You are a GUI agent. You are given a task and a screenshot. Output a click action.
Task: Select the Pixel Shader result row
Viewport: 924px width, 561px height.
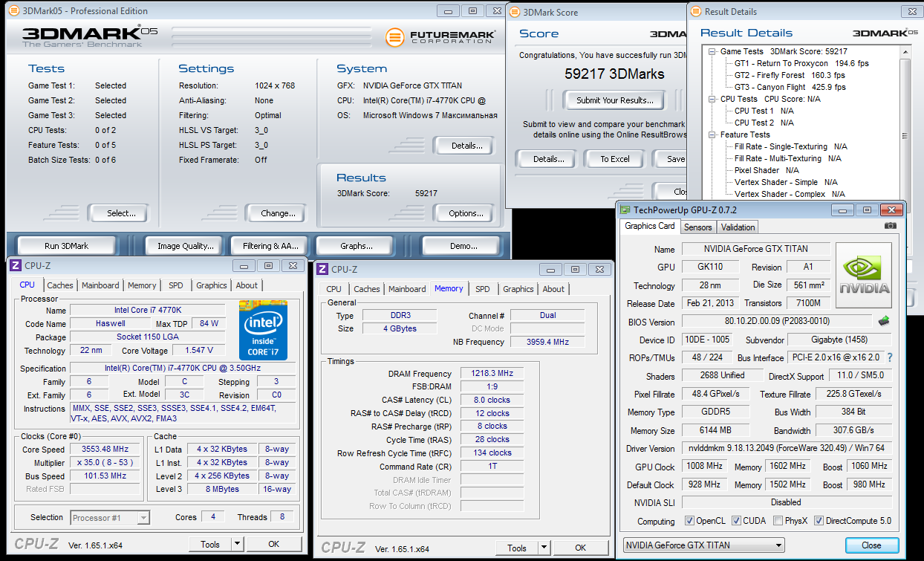point(767,170)
